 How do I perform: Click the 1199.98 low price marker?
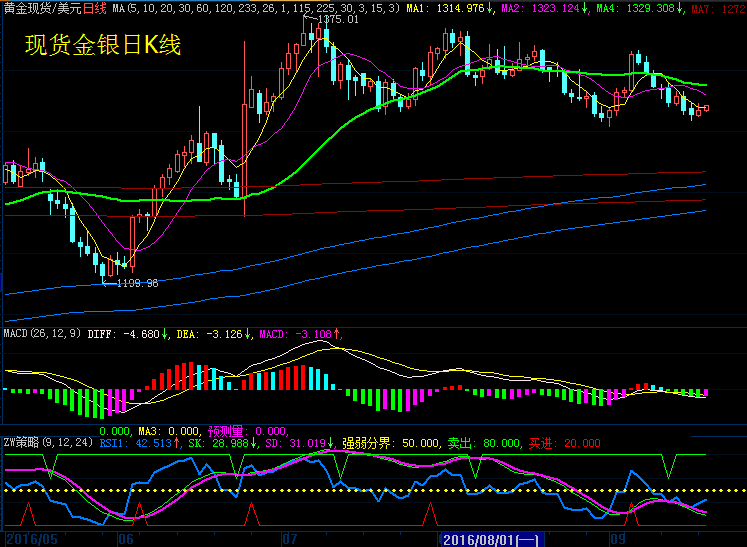137,283
